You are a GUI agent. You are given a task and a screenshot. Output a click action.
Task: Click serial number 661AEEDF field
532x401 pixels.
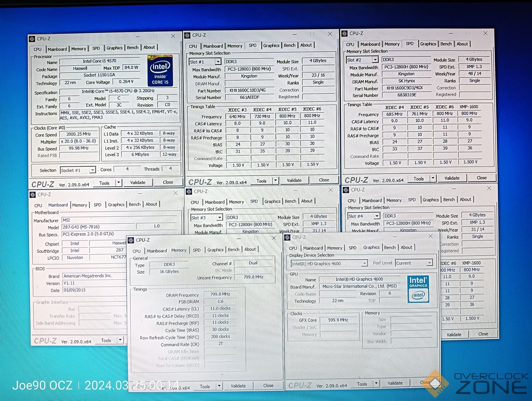pyautogui.click(x=250, y=97)
